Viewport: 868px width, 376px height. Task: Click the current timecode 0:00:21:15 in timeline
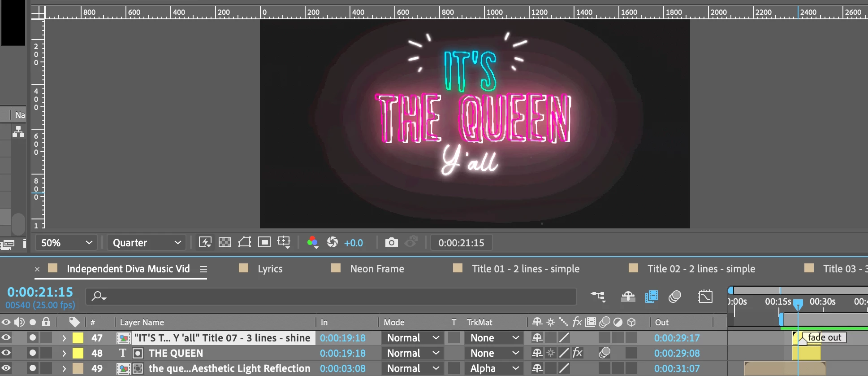click(40, 292)
